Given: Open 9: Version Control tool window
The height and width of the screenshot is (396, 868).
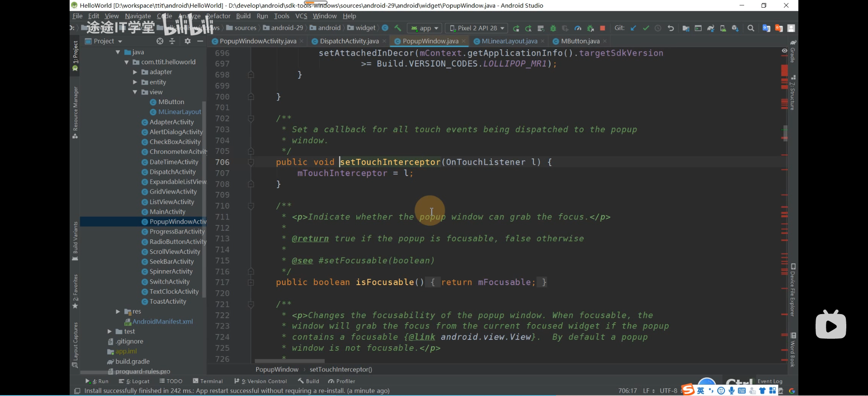Looking at the screenshot, I should click(x=260, y=381).
